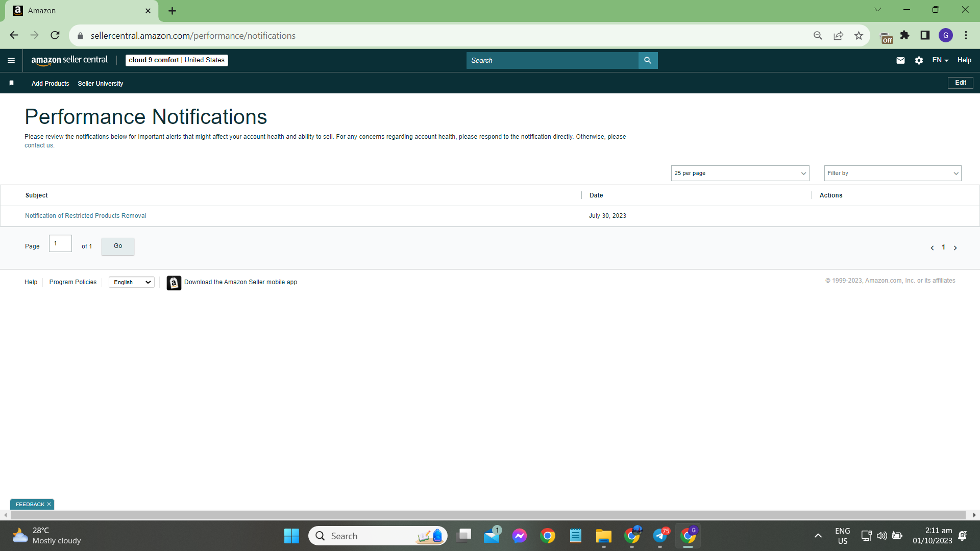
Task: Open Messenger from the taskbar
Action: 520,536
